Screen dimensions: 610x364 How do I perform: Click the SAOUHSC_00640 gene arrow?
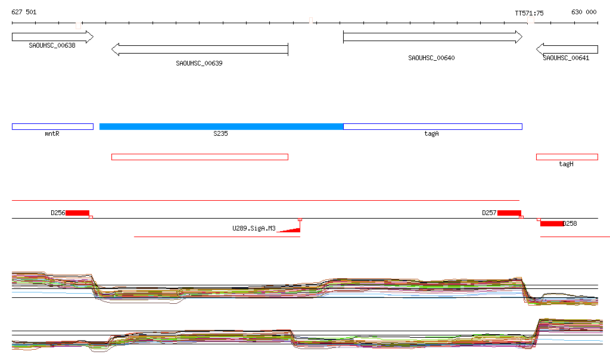(432, 37)
